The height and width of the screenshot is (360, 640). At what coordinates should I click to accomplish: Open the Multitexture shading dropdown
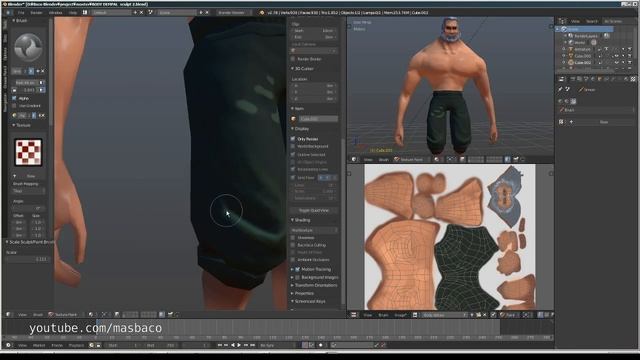point(314,230)
